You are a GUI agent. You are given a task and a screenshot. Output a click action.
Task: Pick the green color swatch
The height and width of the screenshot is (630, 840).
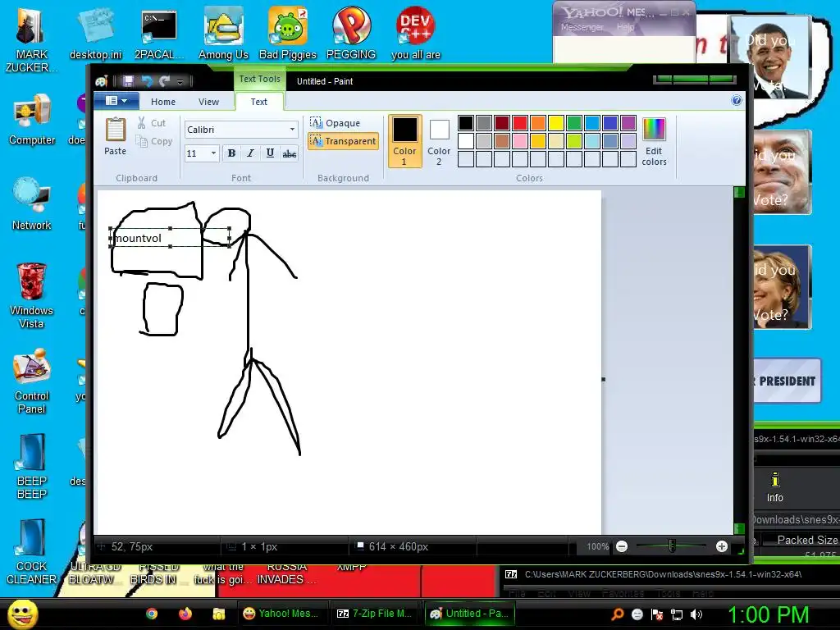tap(573, 123)
